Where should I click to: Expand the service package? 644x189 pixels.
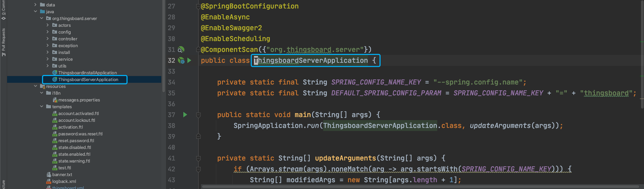click(x=48, y=59)
